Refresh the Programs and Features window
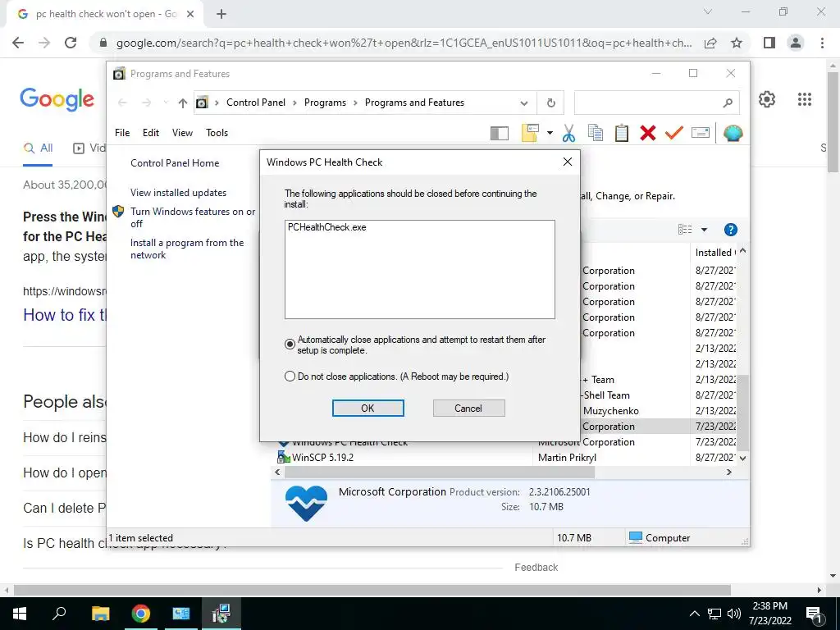The height and width of the screenshot is (630, 840). (x=550, y=103)
